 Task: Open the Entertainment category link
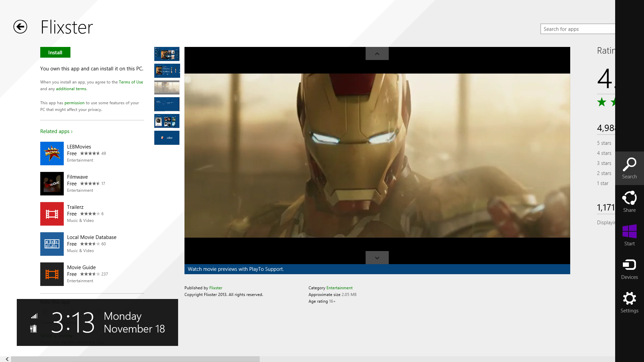(x=339, y=288)
